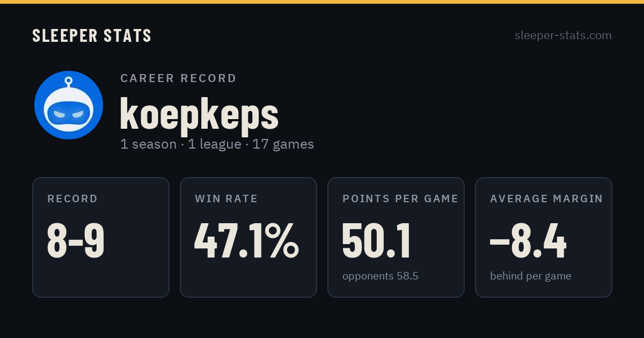Open the Win Rate stat card
This screenshot has height=338, width=644.
(248, 237)
